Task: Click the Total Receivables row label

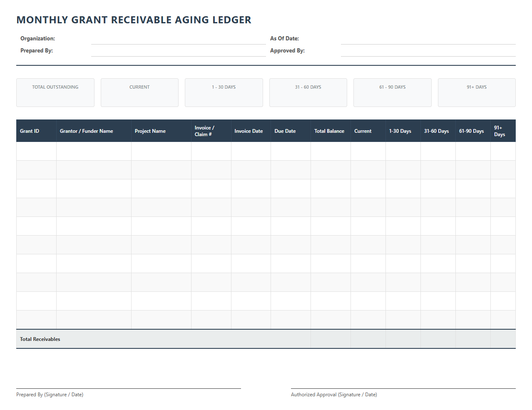Action: tap(40, 339)
